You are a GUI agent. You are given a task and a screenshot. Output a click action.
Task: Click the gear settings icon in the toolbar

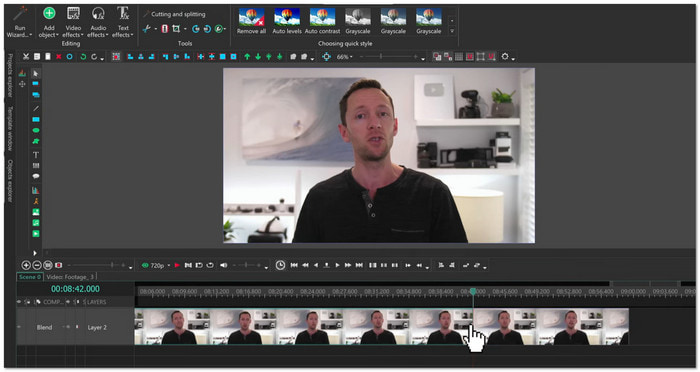[505, 57]
